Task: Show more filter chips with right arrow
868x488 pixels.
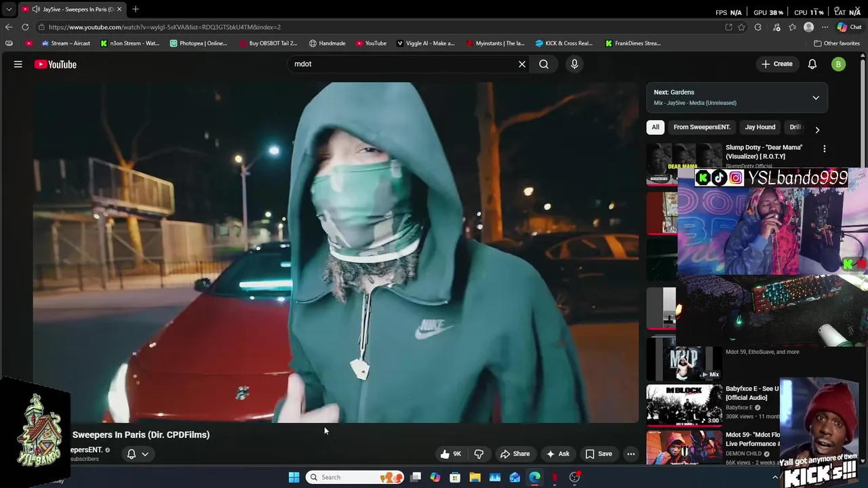Action: pos(817,129)
